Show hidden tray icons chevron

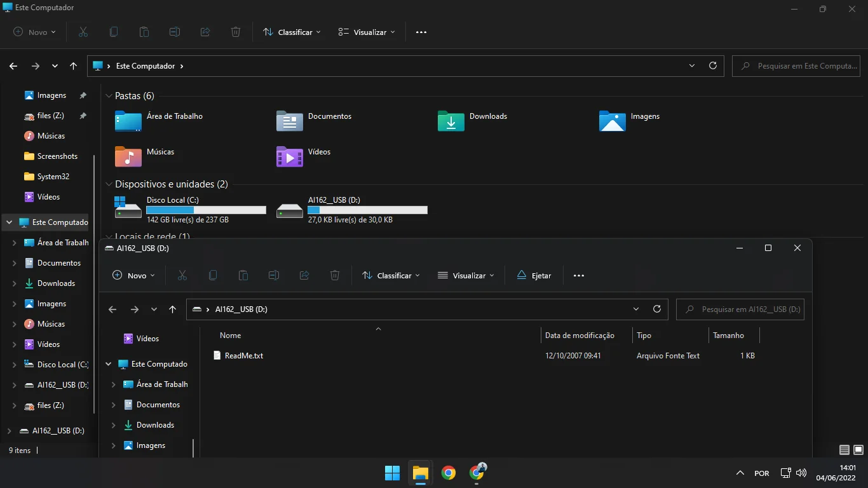coord(740,473)
